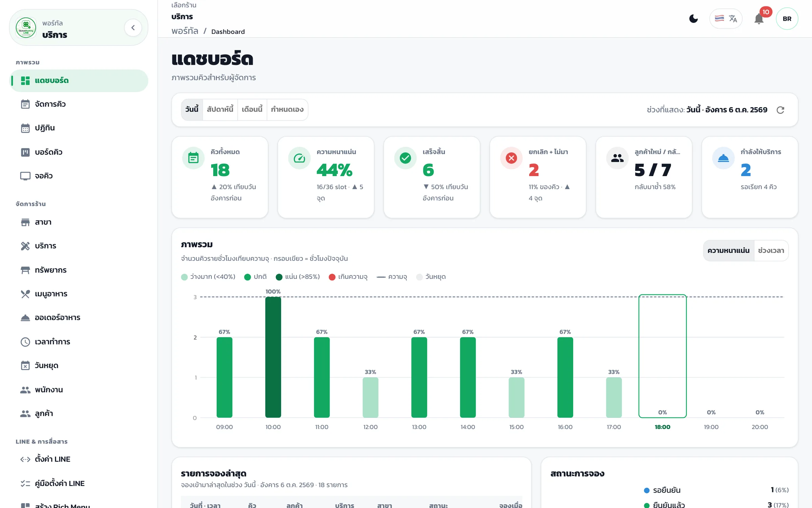Select the วันนี้ range tab

pos(192,109)
